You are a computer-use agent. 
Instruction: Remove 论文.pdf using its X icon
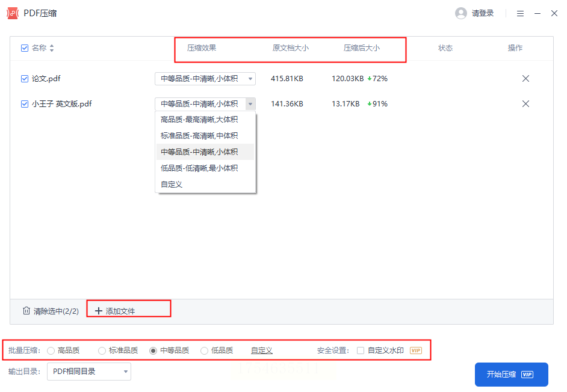(525, 78)
